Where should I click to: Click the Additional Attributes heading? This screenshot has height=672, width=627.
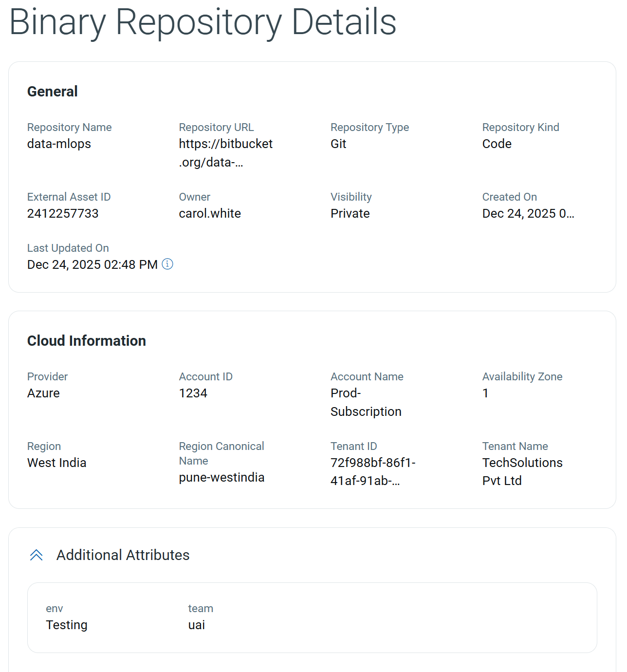click(x=123, y=555)
